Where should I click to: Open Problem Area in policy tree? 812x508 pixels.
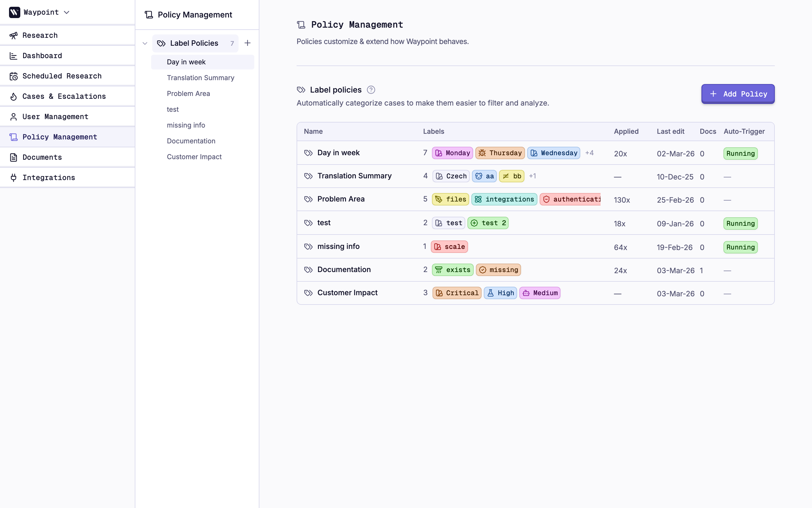point(203,93)
